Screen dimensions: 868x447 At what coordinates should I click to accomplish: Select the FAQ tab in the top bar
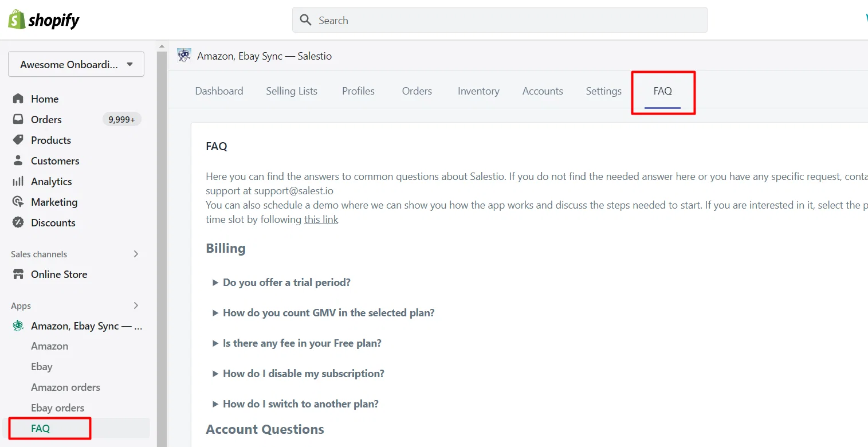click(x=663, y=91)
